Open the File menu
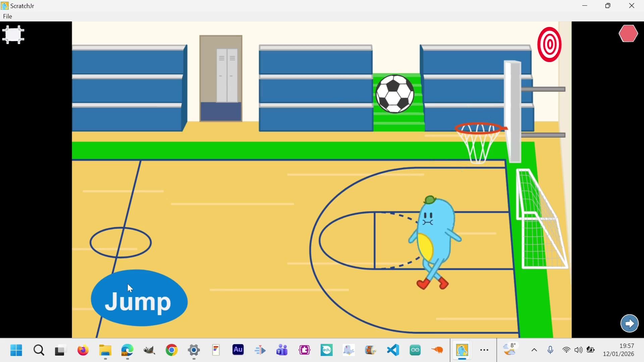Image resolution: width=644 pixels, height=362 pixels. pyautogui.click(x=7, y=16)
